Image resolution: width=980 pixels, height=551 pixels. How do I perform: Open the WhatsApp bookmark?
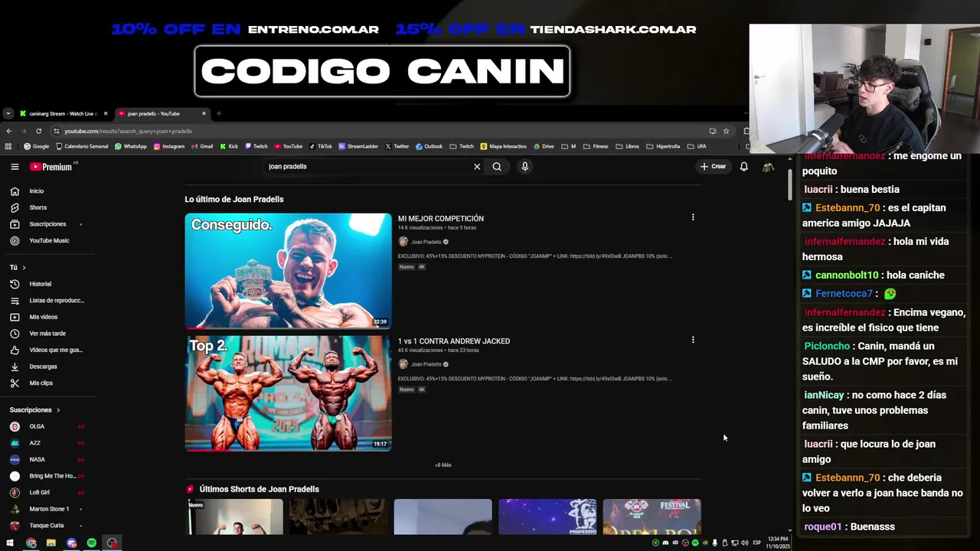coord(130,146)
